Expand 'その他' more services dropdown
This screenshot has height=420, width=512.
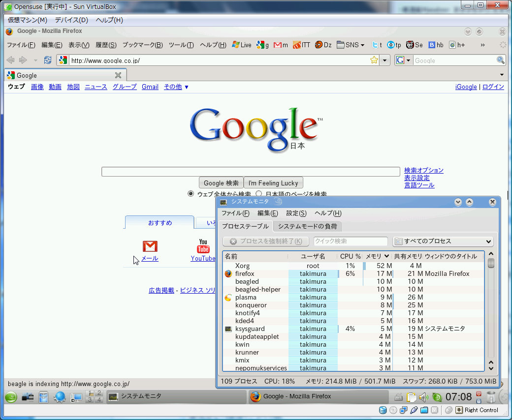pyautogui.click(x=176, y=87)
